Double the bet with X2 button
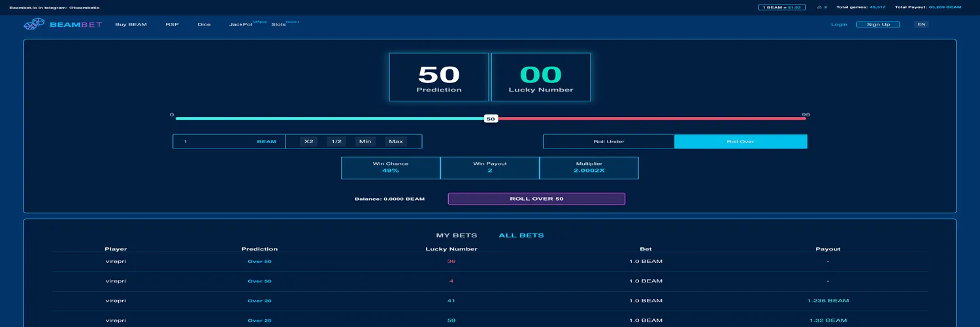980x327 pixels. tap(309, 141)
